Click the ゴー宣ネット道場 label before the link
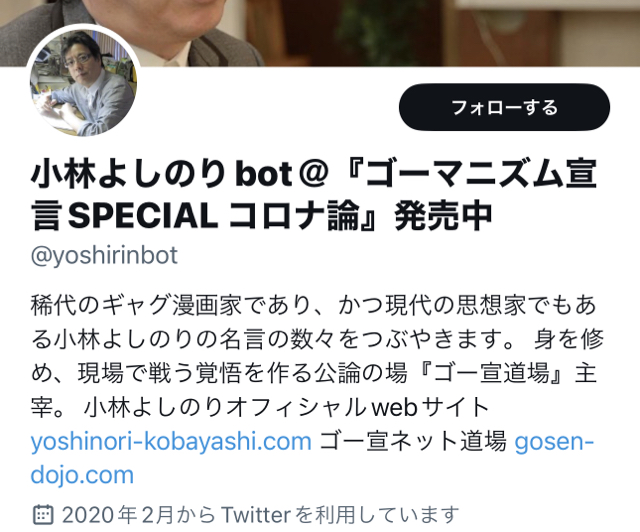This screenshot has height=532, width=640. coord(412,441)
